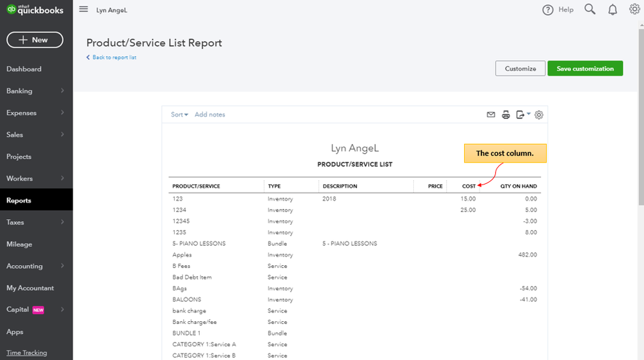Open Dashboard in sidebar
Screen dimensions: 644x360
(24, 69)
